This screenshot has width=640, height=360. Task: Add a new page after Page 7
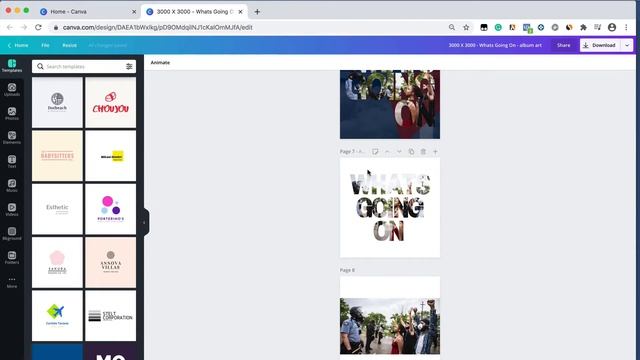pos(435,151)
